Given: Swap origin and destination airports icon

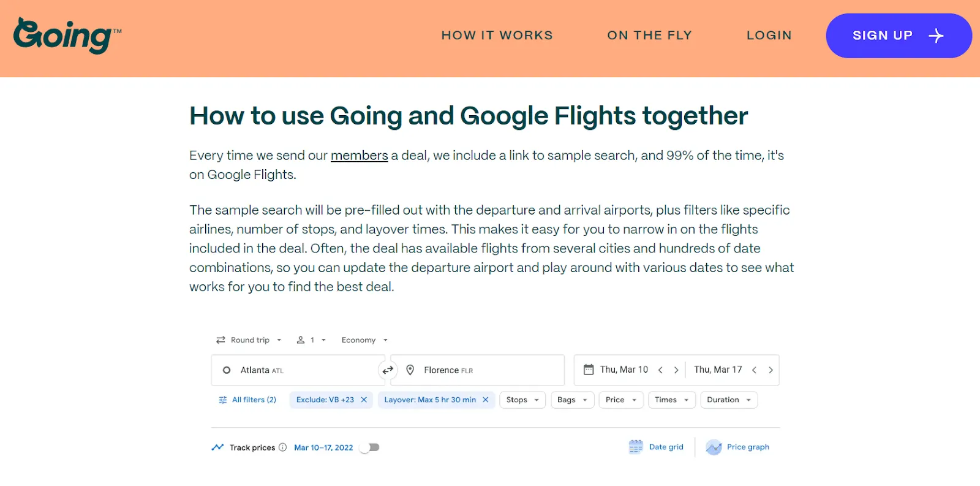Looking at the screenshot, I should pos(388,370).
